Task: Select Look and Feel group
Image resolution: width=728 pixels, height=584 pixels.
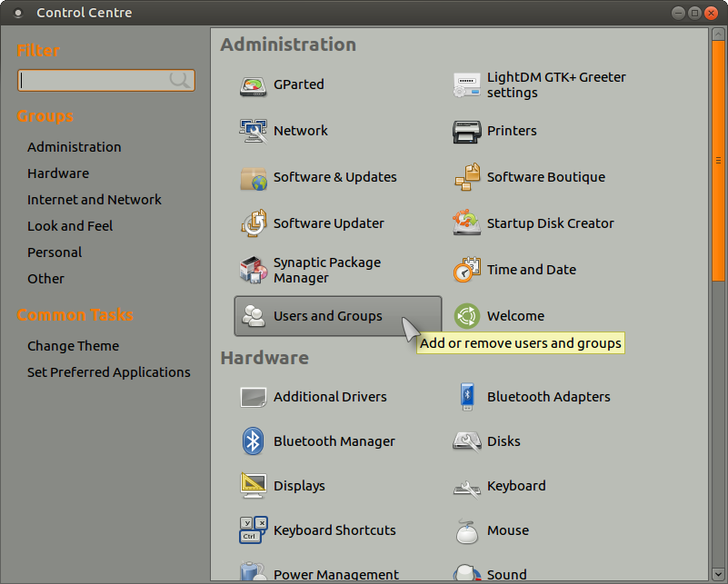Action: tap(70, 226)
